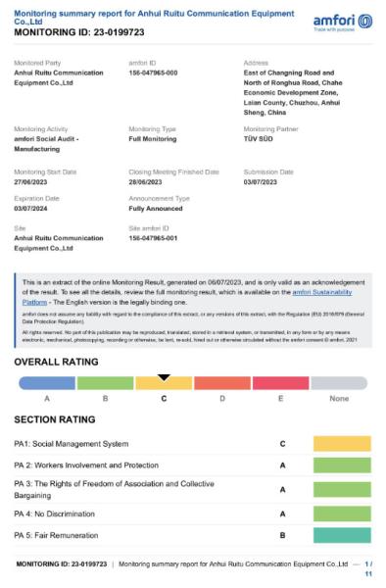Click the teal swatch for PA 5
Image resolution: width=386 pixels, height=588 pixels.
click(x=342, y=535)
